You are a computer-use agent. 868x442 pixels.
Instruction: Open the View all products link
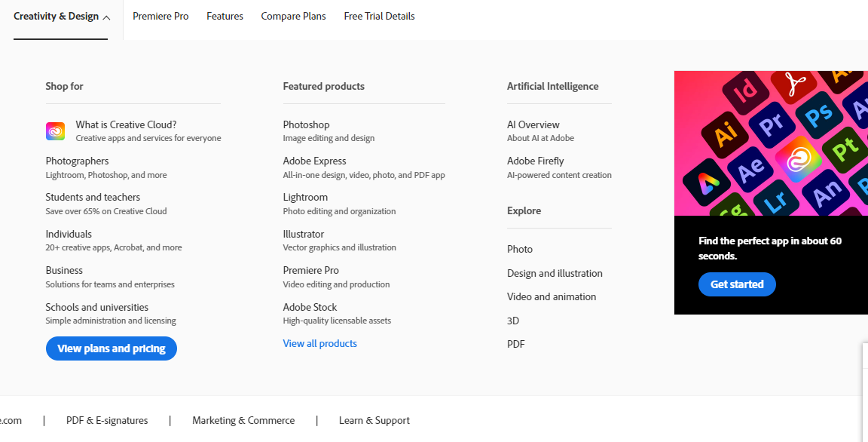(x=320, y=343)
